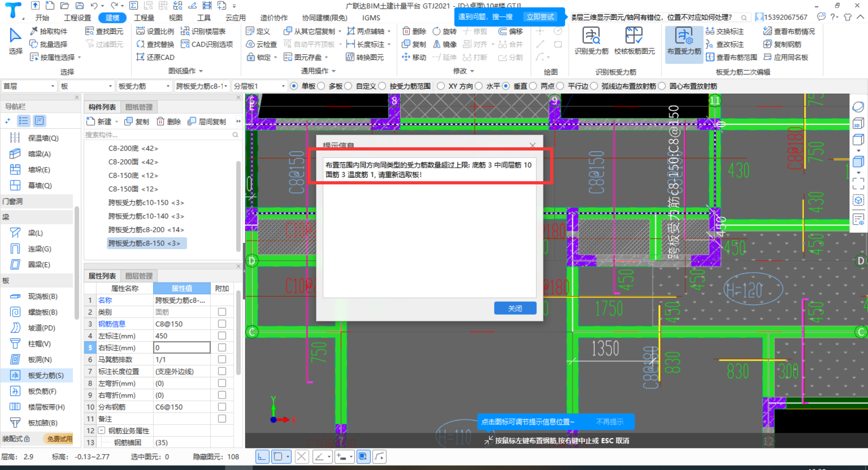Click the 还原CAD restore tool

tap(156, 57)
